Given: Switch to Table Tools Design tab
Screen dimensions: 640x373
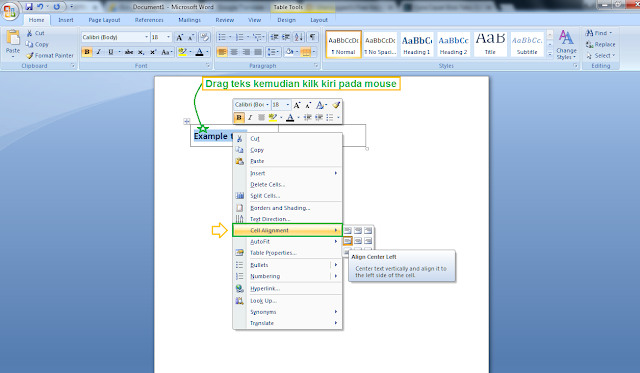Looking at the screenshot, I should [x=286, y=20].
